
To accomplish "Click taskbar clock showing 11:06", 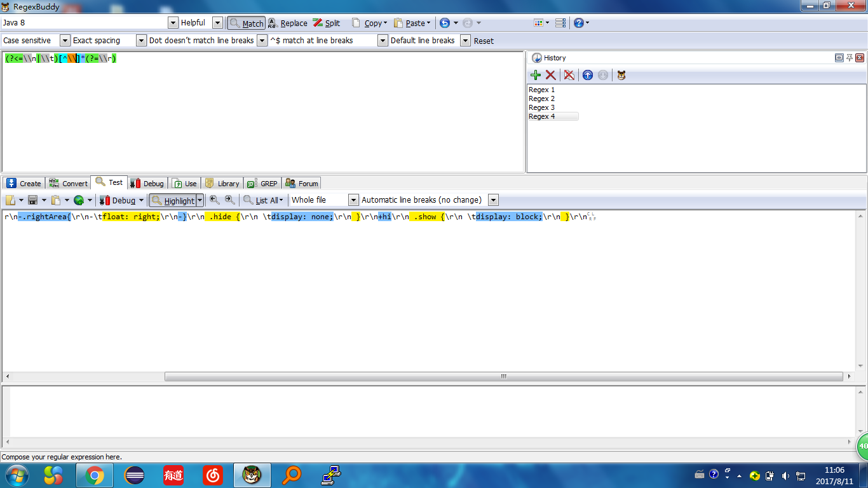I will point(834,475).
